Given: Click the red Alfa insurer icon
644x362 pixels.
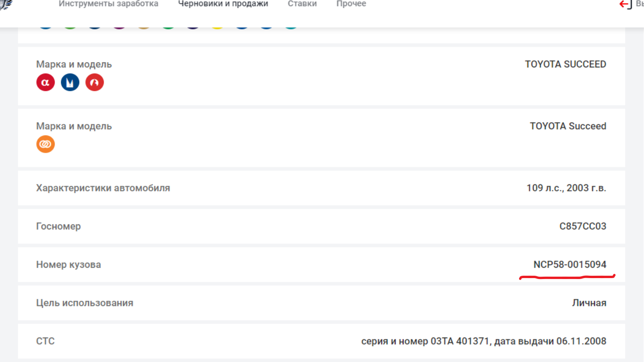Looking at the screenshot, I should (46, 82).
